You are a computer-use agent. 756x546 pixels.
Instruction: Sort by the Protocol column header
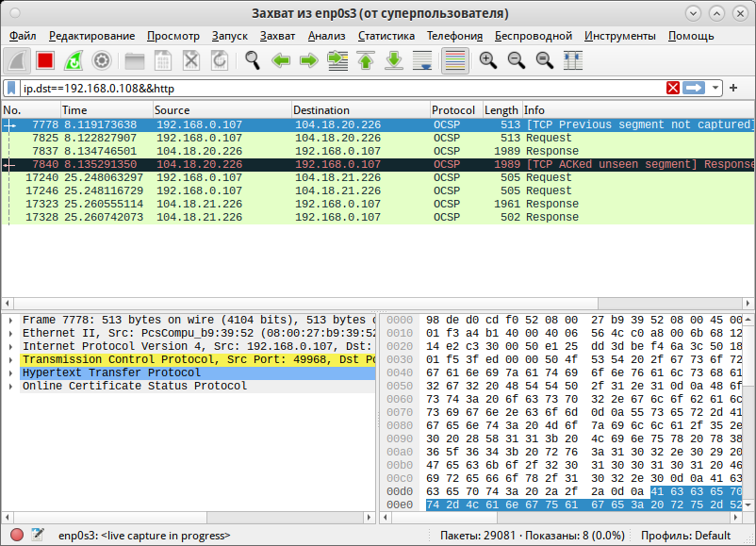pyautogui.click(x=456, y=110)
